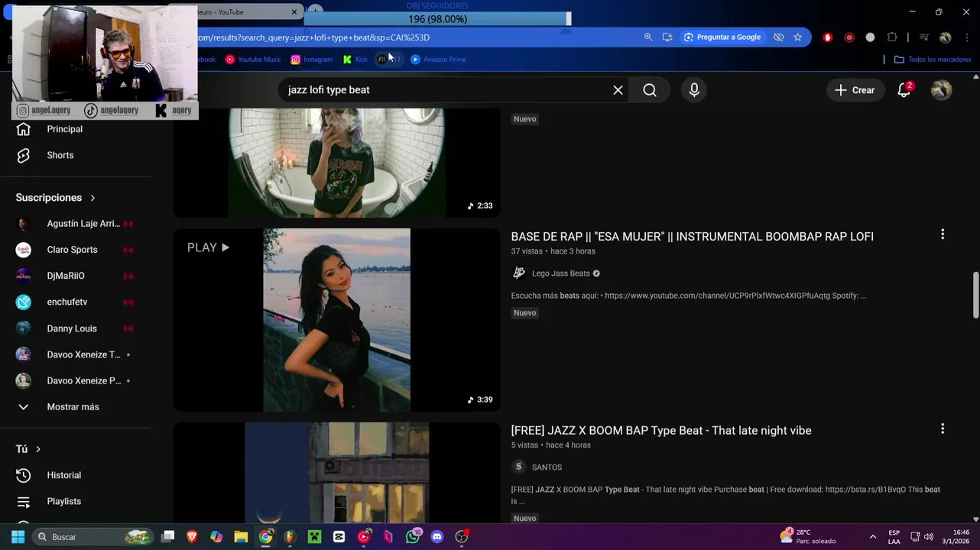
Task: Open Brave browser from the taskbar
Action: click(192, 537)
